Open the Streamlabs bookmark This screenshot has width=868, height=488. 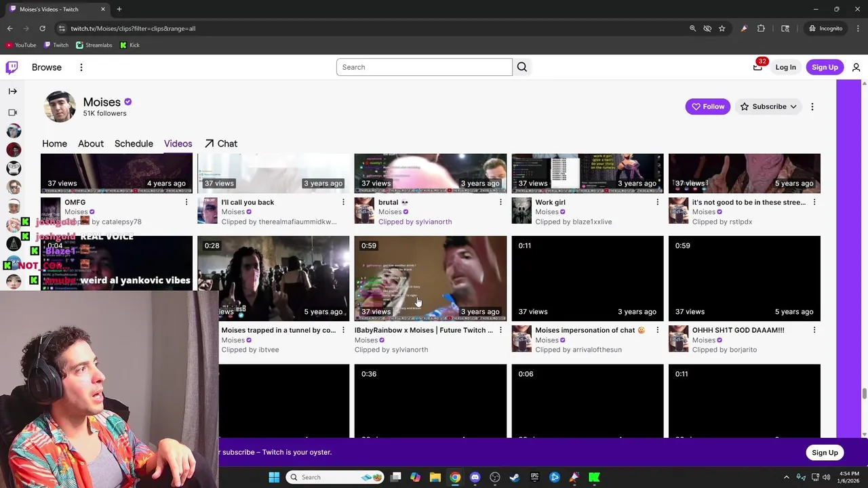coord(94,45)
